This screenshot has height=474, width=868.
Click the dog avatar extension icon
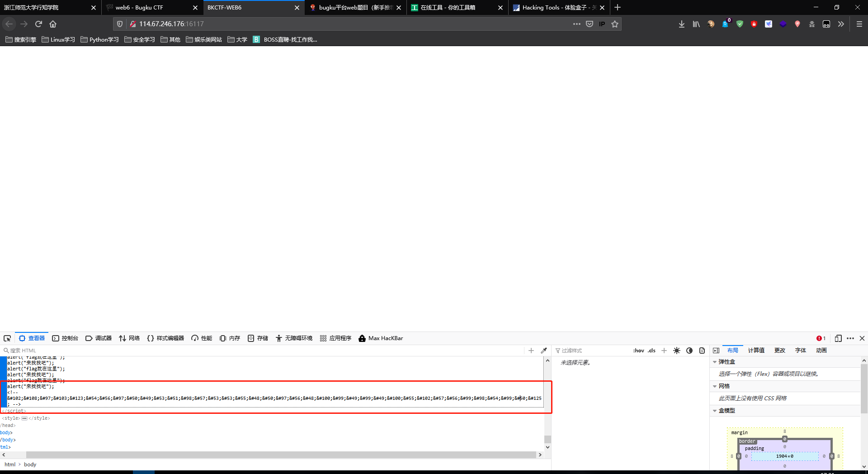click(x=711, y=24)
